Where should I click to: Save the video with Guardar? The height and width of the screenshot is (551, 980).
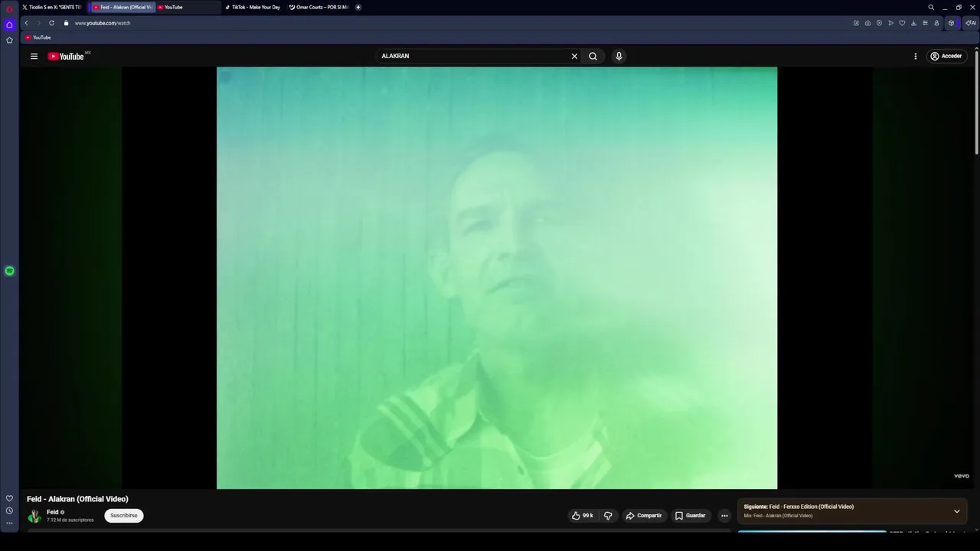690,516
